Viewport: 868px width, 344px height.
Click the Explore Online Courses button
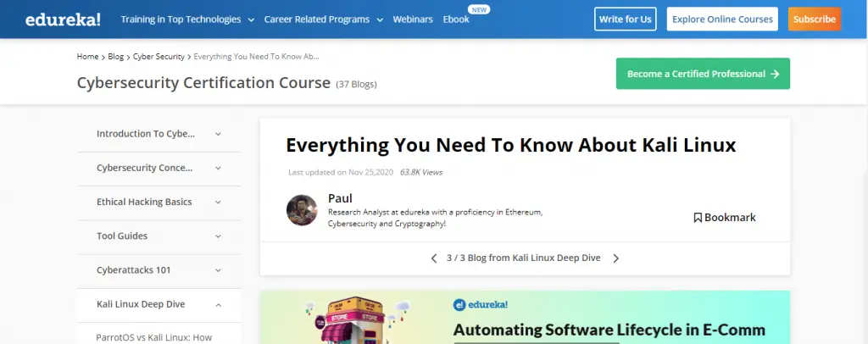coord(722,19)
